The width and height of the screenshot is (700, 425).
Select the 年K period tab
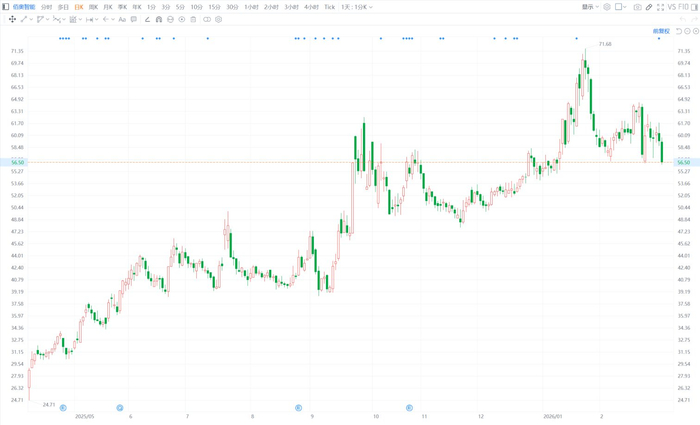pyautogui.click(x=137, y=7)
